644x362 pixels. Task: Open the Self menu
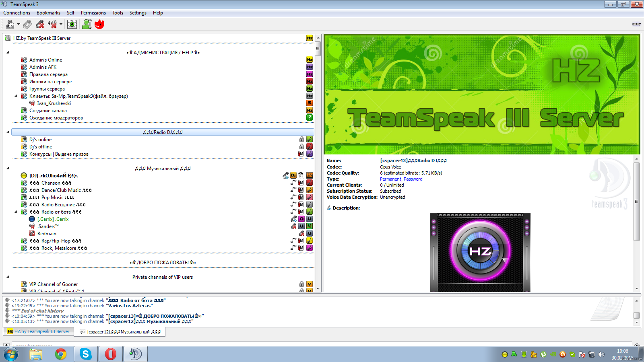pyautogui.click(x=70, y=13)
